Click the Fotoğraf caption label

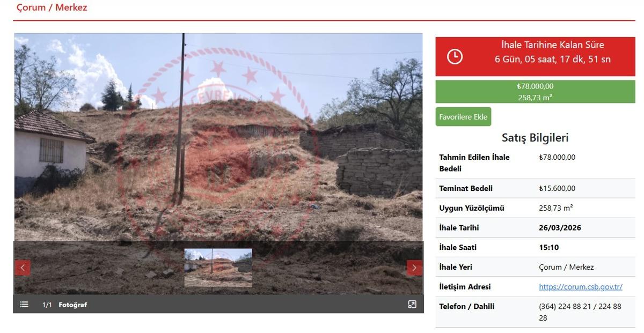coord(72,305)
